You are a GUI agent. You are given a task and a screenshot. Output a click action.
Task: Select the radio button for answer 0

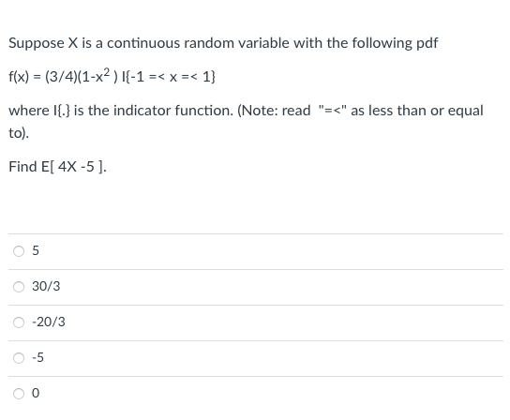(19, 394)
